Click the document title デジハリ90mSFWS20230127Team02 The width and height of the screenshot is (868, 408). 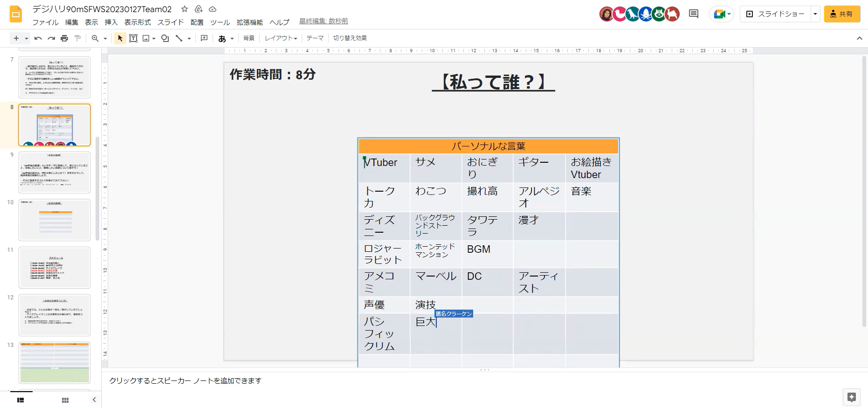click(102, 9)
